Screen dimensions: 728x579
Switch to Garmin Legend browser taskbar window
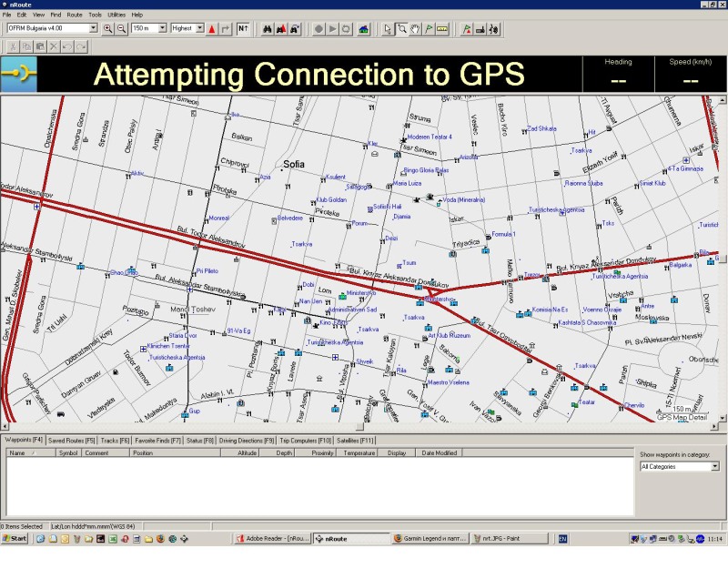[x=430, y=539]
